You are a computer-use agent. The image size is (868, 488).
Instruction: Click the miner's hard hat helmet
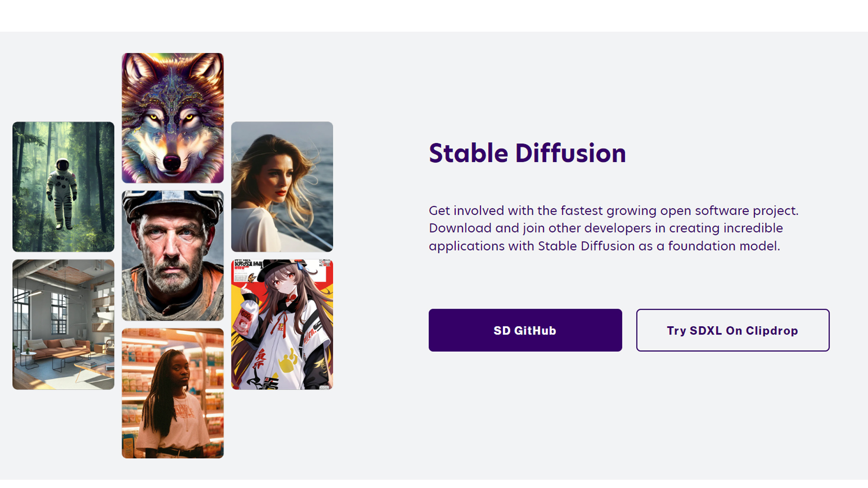pos(173,206)
